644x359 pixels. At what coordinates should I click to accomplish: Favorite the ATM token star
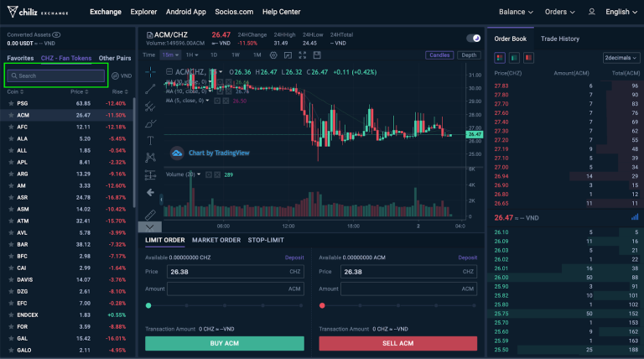(11, 221)
